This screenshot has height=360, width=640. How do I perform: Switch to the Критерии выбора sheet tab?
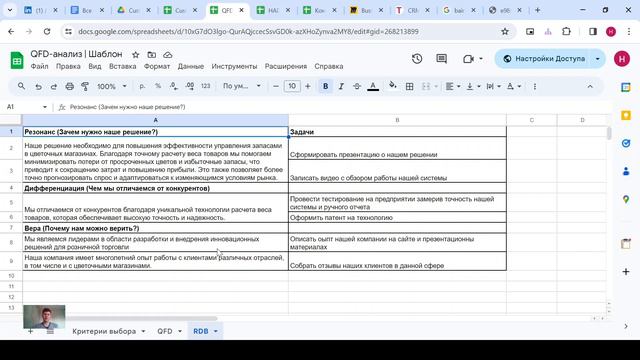(x=104, y=331)
